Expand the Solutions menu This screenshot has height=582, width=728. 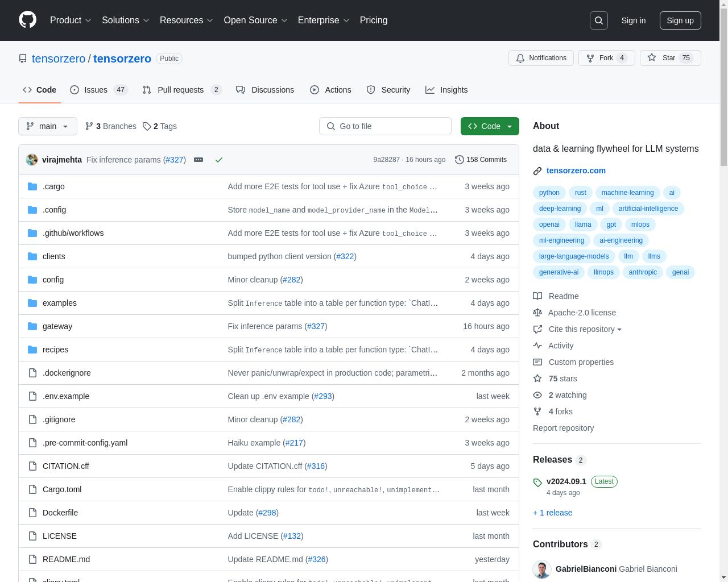click(x=126, y=20)
